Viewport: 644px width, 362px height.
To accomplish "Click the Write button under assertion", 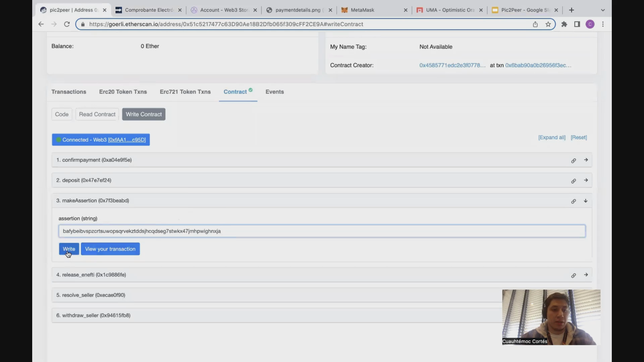I will tap(69, 249).
